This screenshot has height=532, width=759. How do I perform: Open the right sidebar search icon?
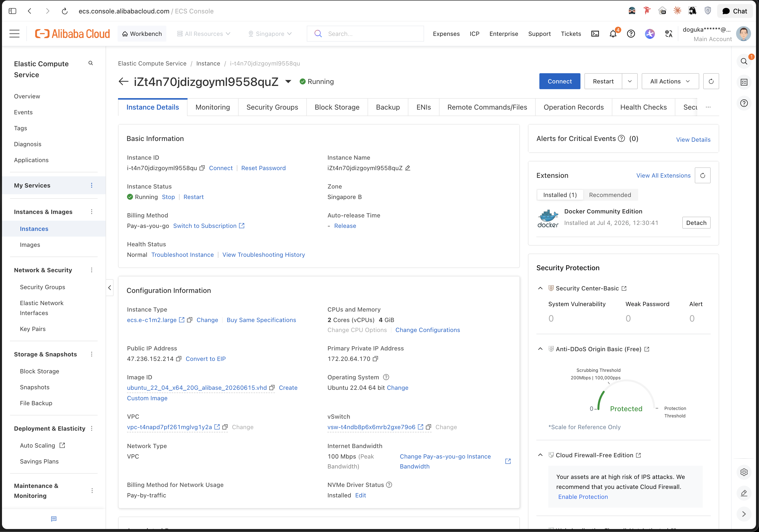click(744, 62)
